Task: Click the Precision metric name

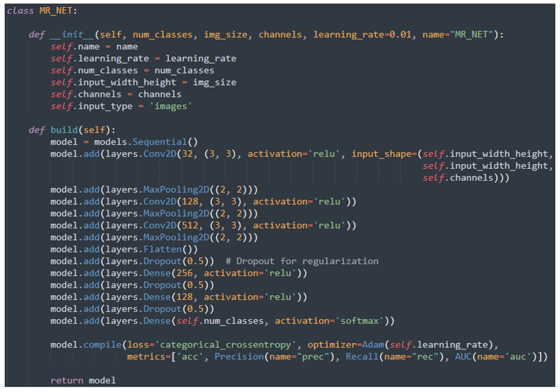Action: pos(239,357)
